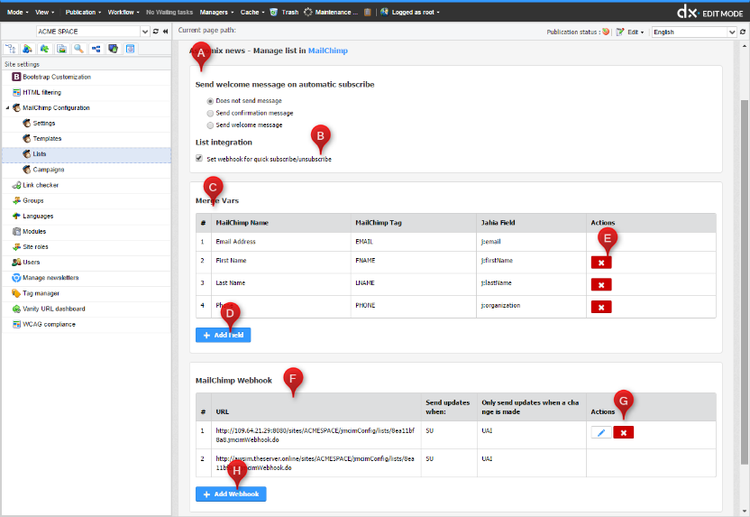
Task: Click No Waiting tasks in toolbar
Action: [169, 12]
